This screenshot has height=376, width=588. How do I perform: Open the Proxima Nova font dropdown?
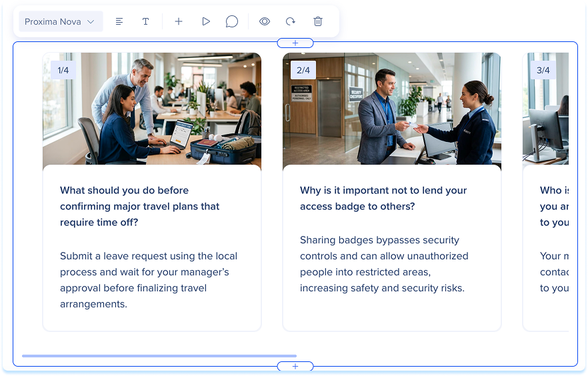click(61, 22)
